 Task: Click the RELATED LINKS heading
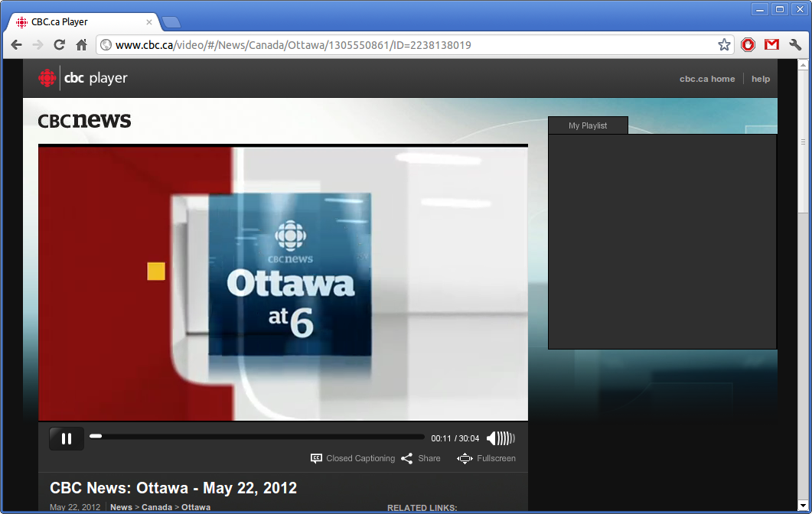tap(422, 508)
